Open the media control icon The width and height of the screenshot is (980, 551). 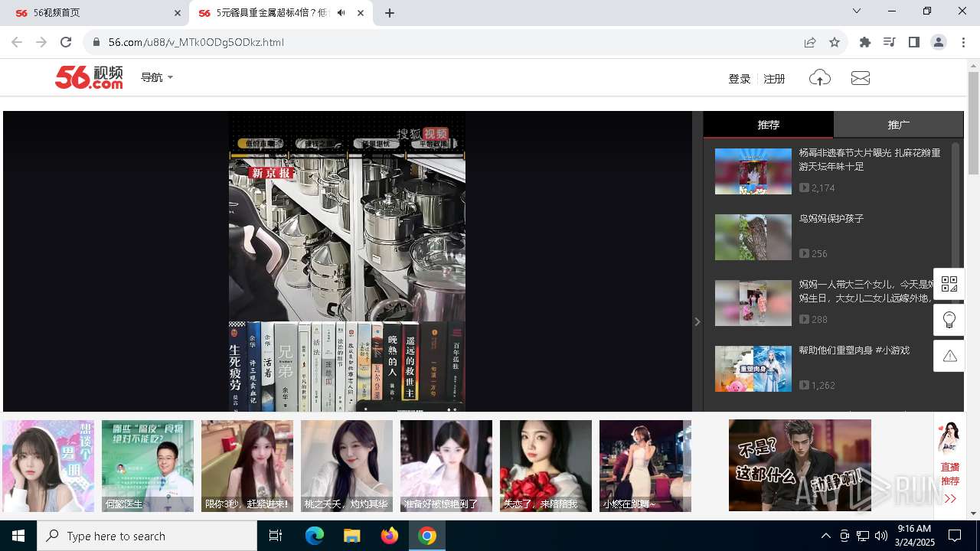coord(890,42)
